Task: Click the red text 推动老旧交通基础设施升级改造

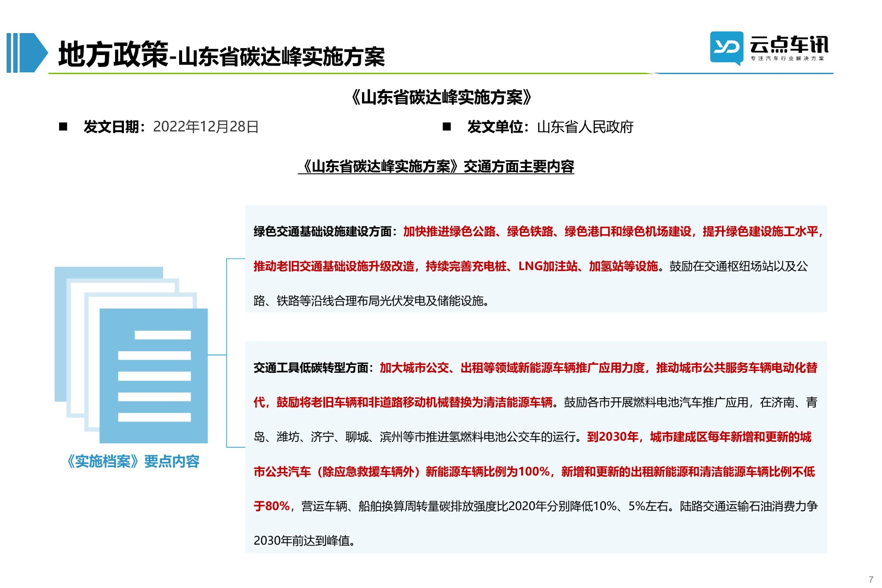Action: [334, 266]
